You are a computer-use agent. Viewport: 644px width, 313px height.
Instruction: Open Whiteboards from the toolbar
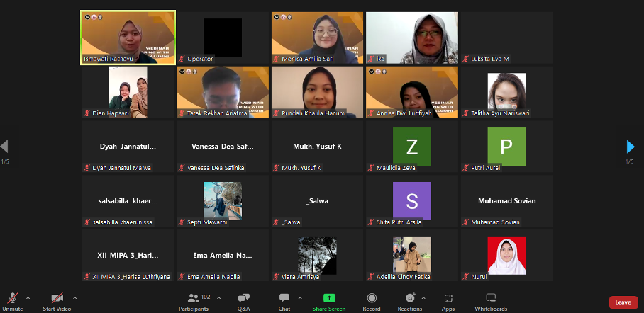(x=491, y=300)
